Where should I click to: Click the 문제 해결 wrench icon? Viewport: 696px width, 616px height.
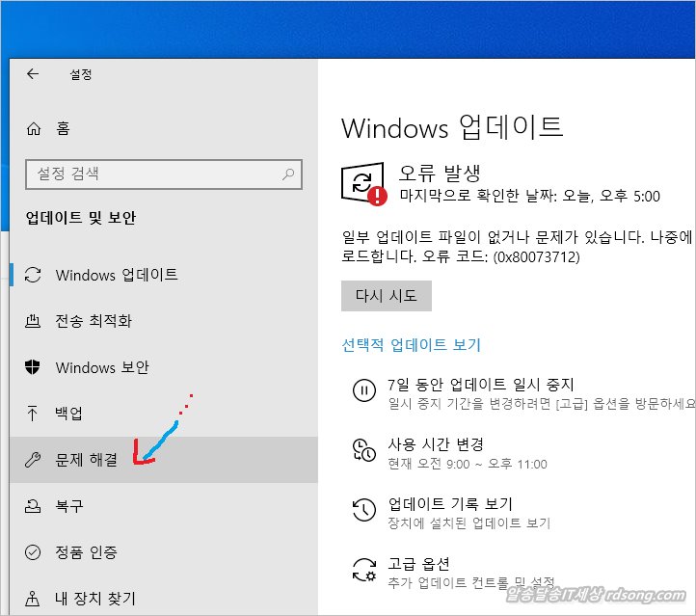pos(33,459)
